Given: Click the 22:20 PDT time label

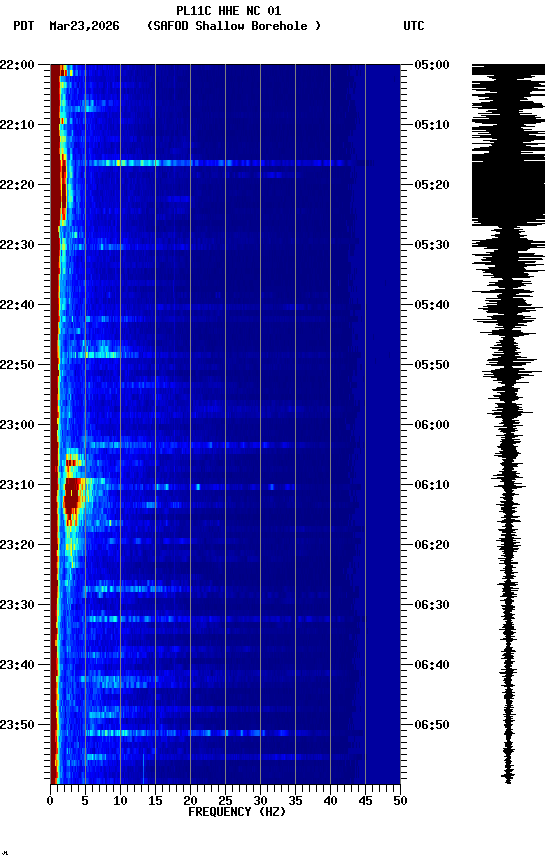Looking at the screenshot, I should [x=17, y=185].
